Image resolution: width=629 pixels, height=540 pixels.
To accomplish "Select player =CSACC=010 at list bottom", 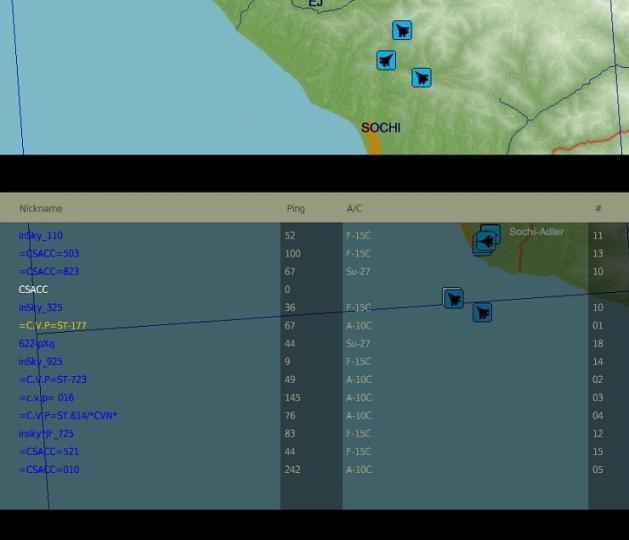I will (x=49, y=470).
